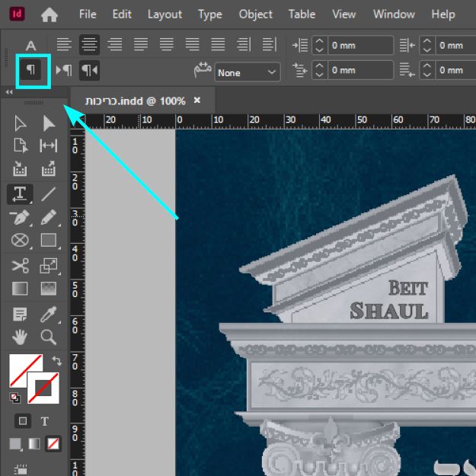Enable align center paragraph alignment

(90, 45)
